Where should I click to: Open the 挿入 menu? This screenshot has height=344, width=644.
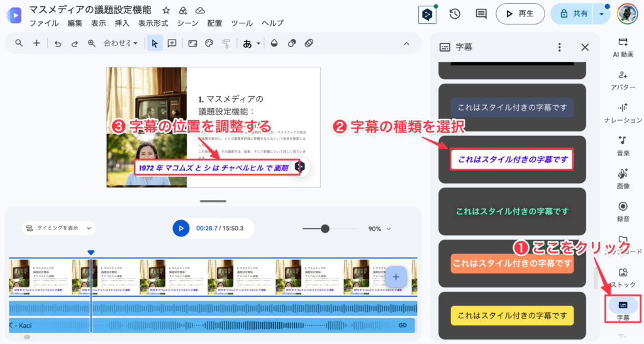(121, 23)
